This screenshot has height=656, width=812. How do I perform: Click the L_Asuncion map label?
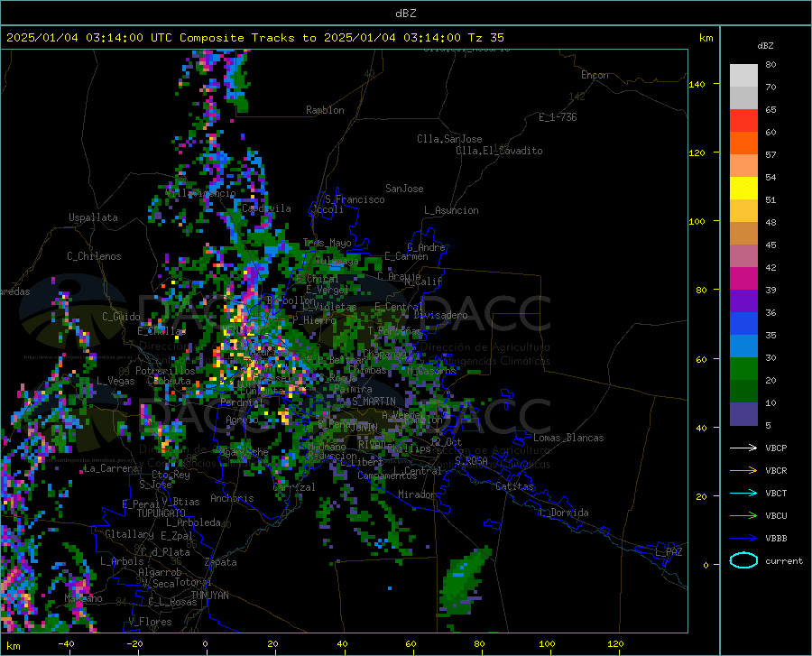pos(451,210)
